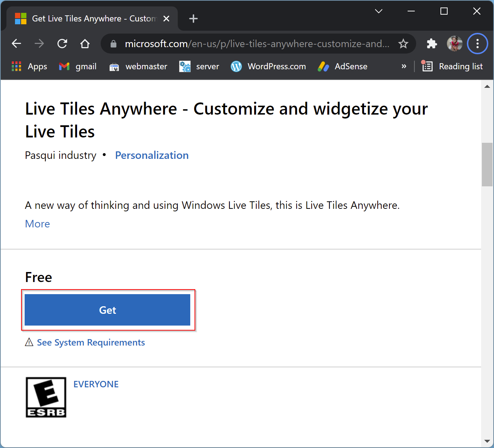Click the browser back arrow
494x448 pixels.
tap(16, 44)
